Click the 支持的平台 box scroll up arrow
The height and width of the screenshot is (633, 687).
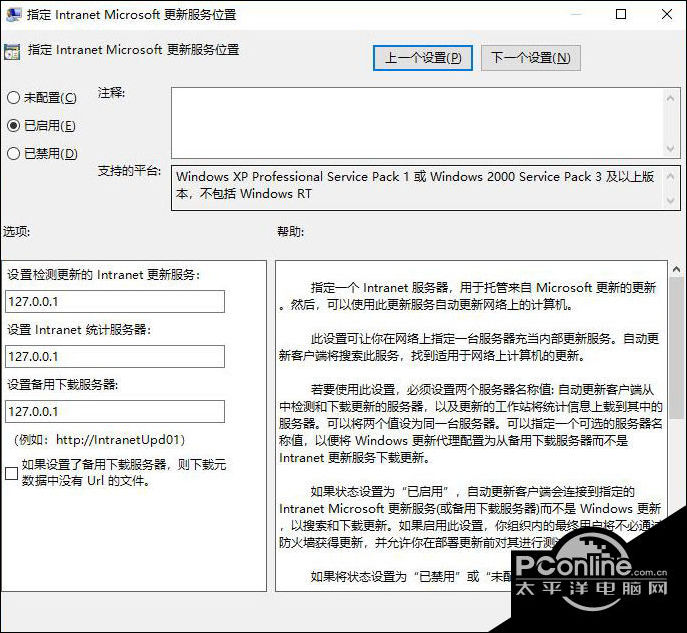[x=670, y=176]
